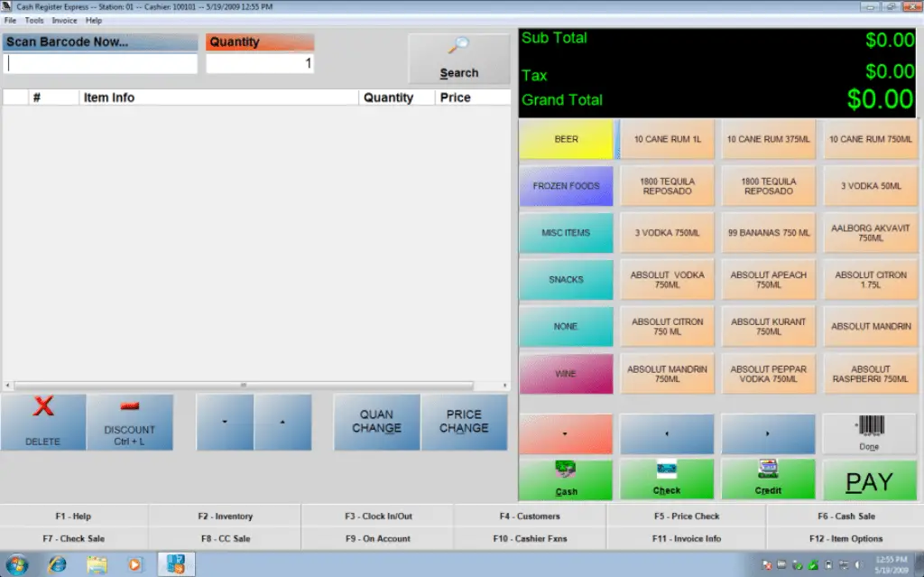Move up in the item list with the up arrow button
This screenshot has width=924, height=577.
282,423
